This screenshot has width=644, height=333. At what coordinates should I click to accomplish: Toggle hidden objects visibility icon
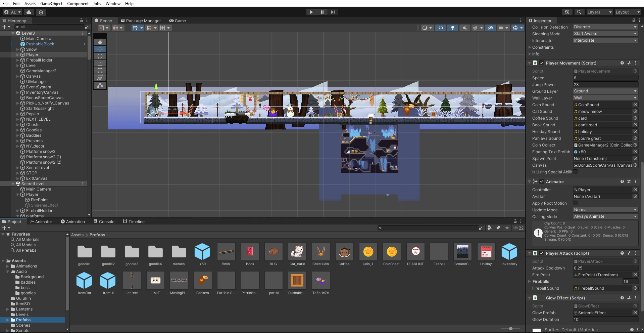491,28
